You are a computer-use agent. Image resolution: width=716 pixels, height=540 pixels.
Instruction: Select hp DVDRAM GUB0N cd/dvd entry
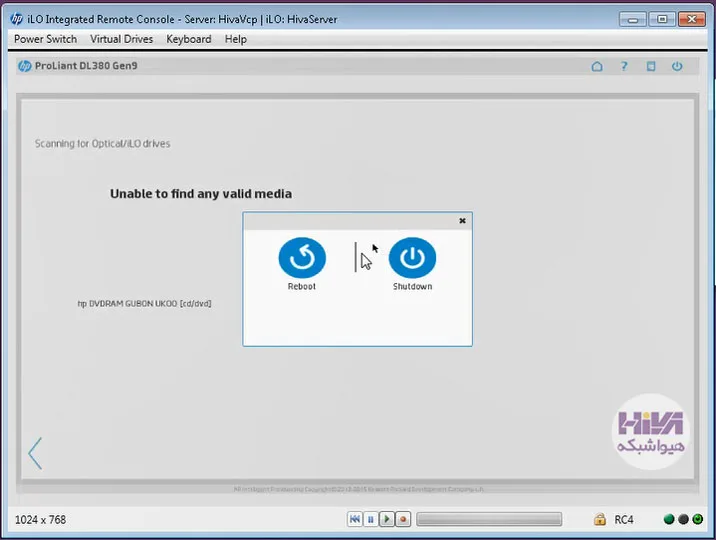point(144,304)
